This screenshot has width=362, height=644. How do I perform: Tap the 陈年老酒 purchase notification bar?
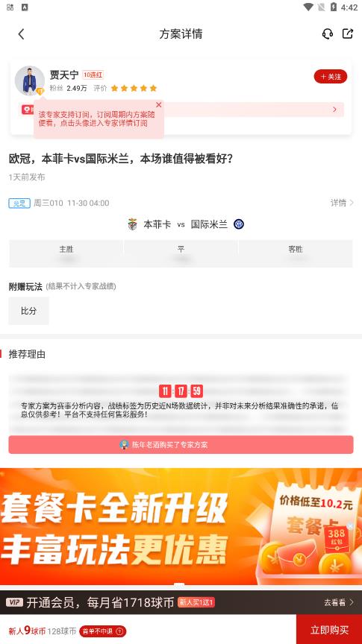click(181, 445)
